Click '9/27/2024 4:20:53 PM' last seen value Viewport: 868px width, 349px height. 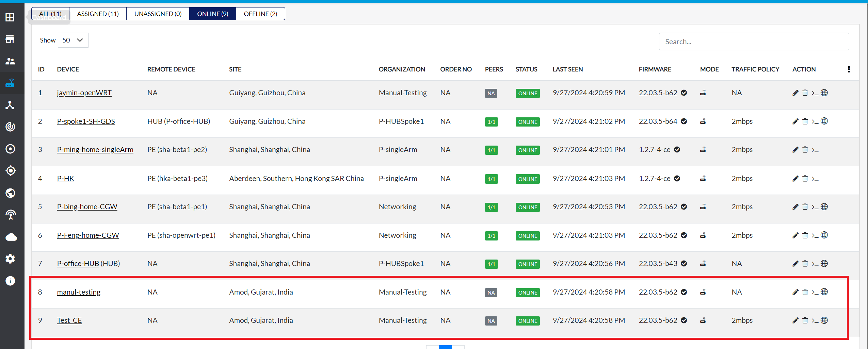tap(589, 207)
